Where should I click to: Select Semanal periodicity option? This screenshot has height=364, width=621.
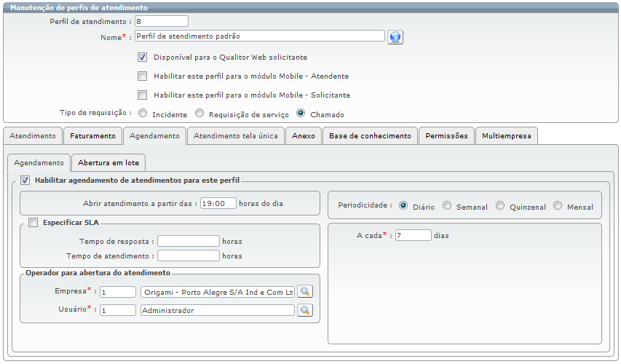click(447, 206)
